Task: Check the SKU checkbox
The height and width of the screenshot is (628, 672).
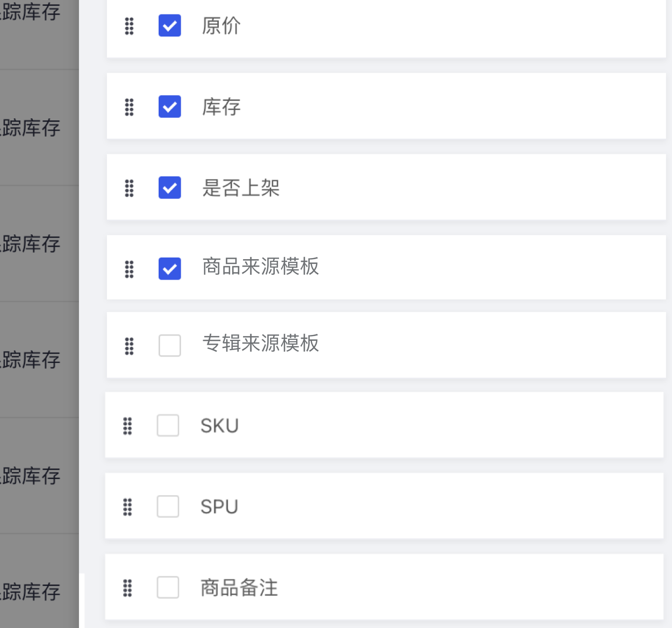Action: (x=168, y=425)
